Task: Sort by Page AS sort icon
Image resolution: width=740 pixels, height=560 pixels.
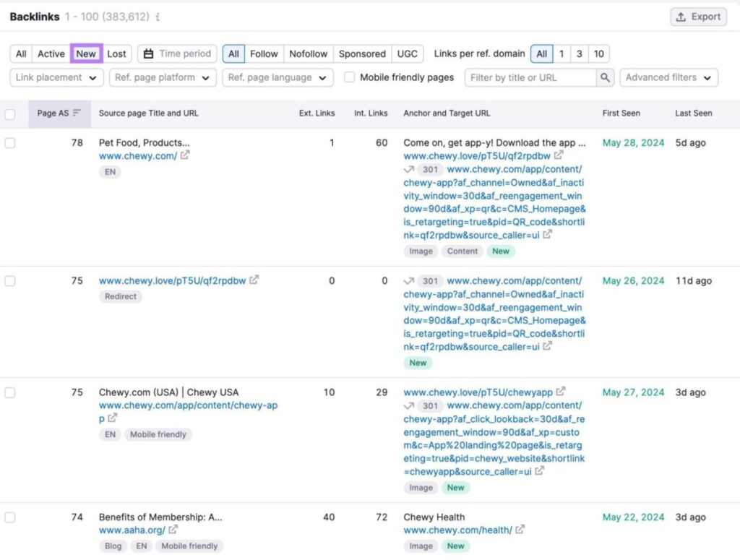Action: [77, 113]
